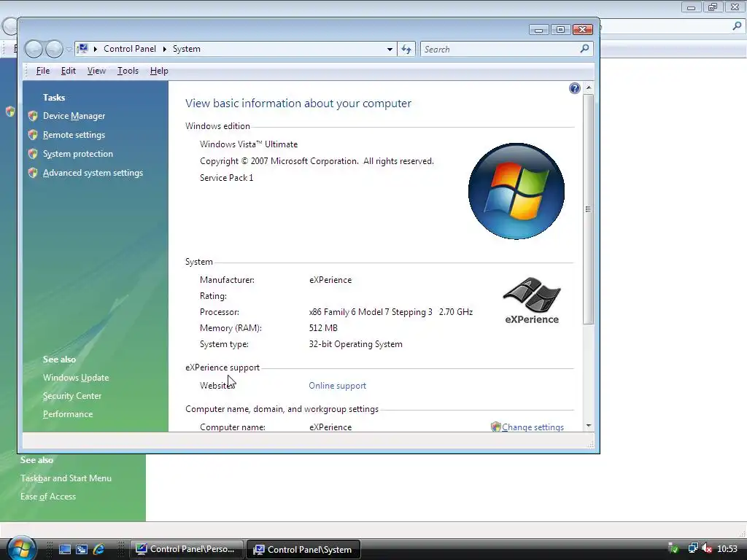Image resolution: width=747 pixels, height=560 pixels.
Task: Click the search magnifier in background window
Action: point(737,26)
